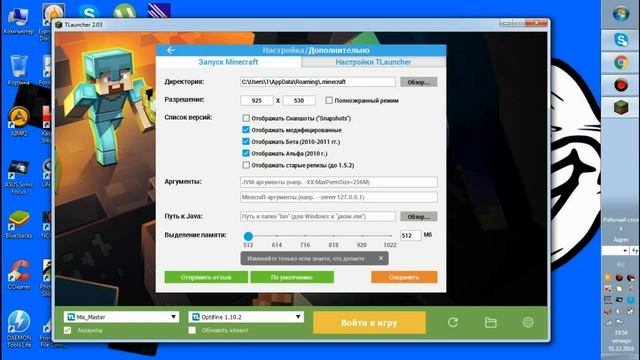This screenshot has height=360, width=640.
Task: Click the resolution height field 530
Action: point(299,100)
